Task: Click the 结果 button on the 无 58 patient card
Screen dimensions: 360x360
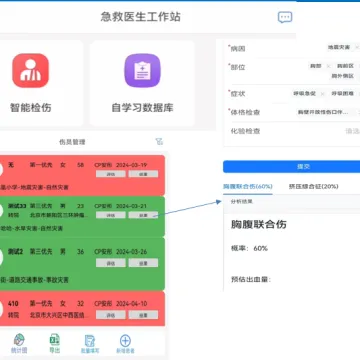Action: 143,174
